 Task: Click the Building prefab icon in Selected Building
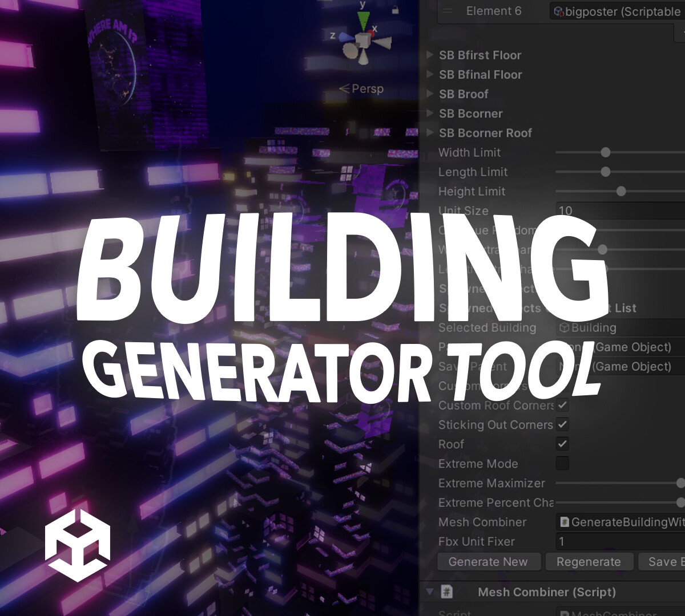(564, 328)
